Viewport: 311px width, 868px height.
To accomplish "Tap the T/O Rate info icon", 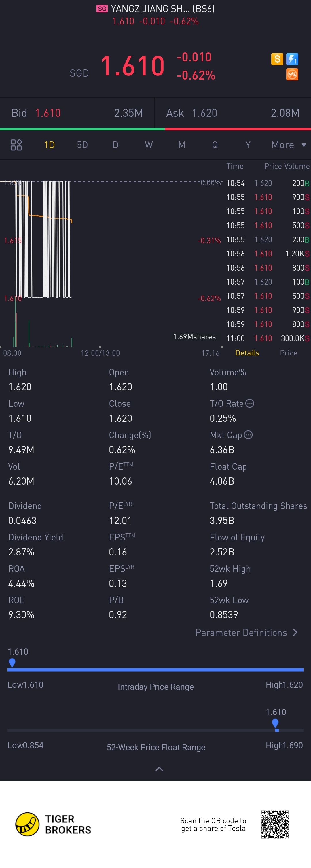I will (x=250, y=403).
